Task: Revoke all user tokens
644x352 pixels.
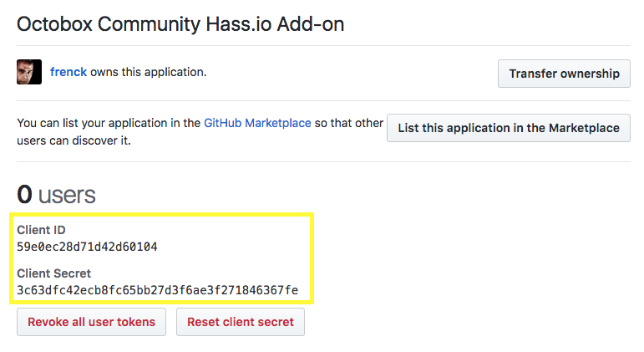Action: pos(91,322)
